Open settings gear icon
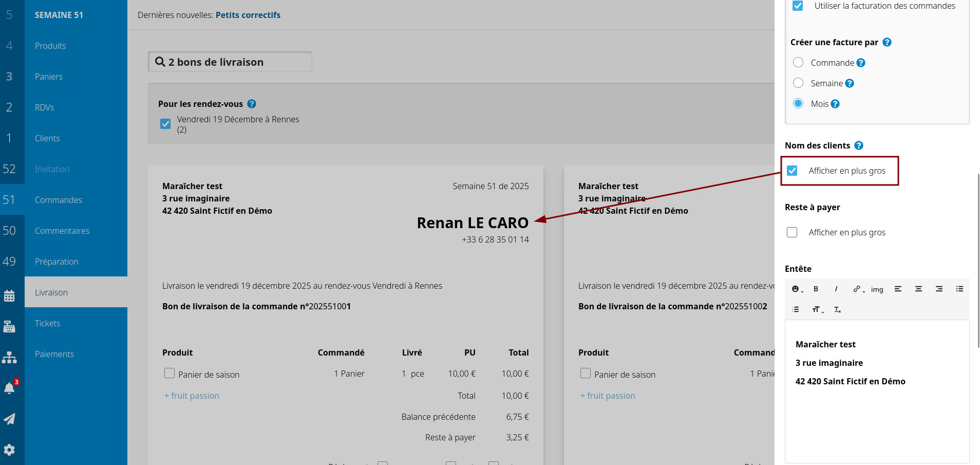 click(9, 450)
